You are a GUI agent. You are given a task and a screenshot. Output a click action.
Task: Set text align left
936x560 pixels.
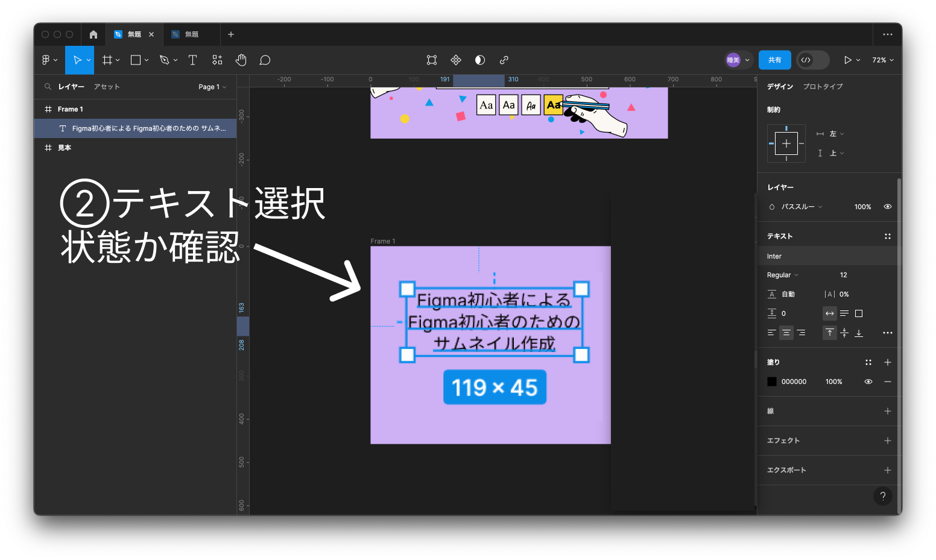click(771, 333)
